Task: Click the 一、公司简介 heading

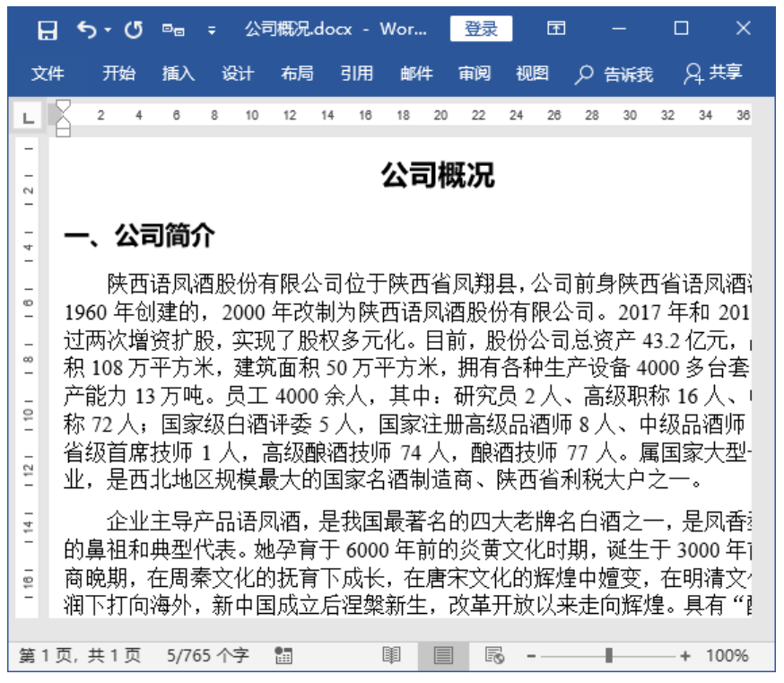Action: click(x=140, y=234)
